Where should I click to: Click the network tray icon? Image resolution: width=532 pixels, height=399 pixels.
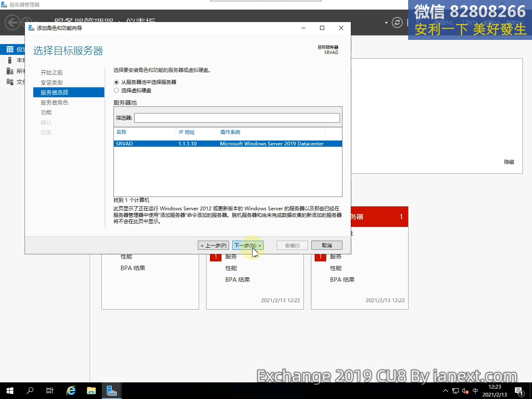click(456, 391)
